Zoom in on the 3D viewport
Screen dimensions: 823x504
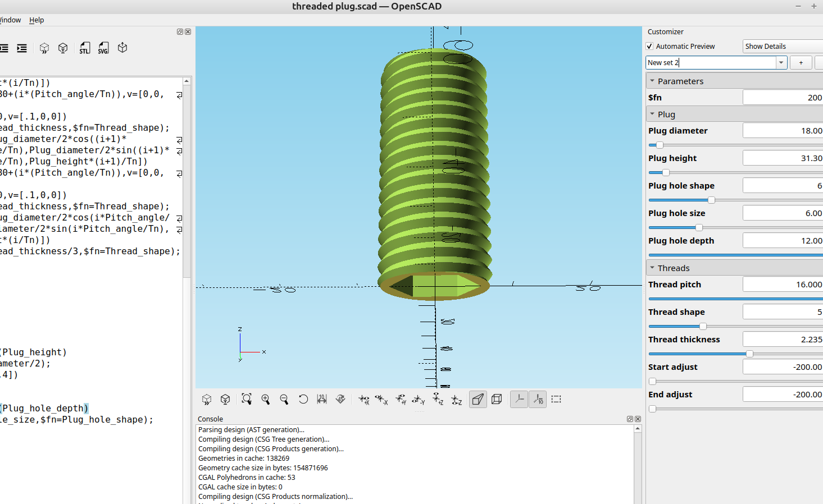tap(266, 399)
